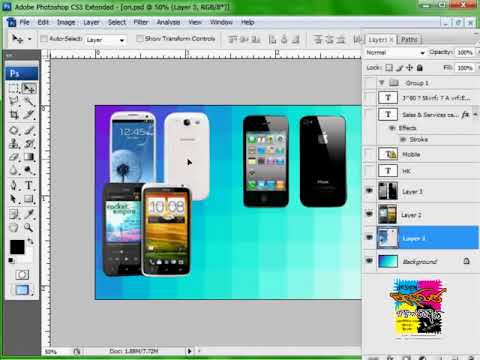Open the Window menu
480x360 pixels.
[221, 22]
